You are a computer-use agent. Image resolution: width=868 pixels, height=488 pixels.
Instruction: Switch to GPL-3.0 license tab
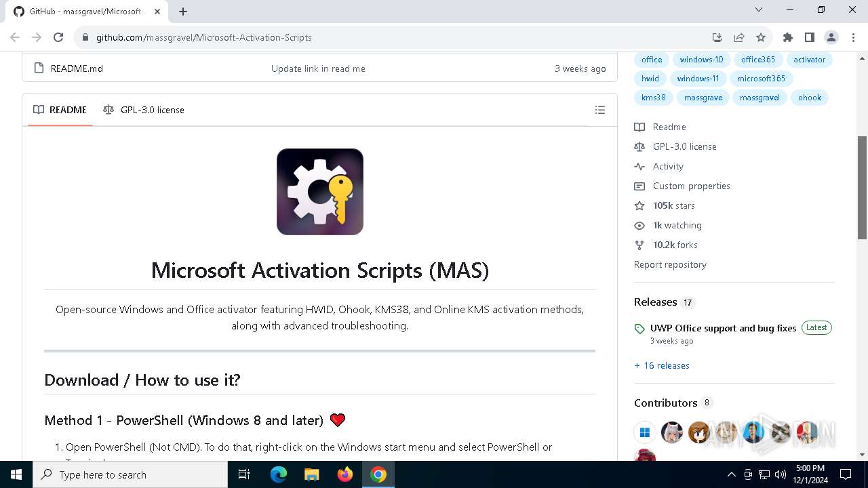144,110
